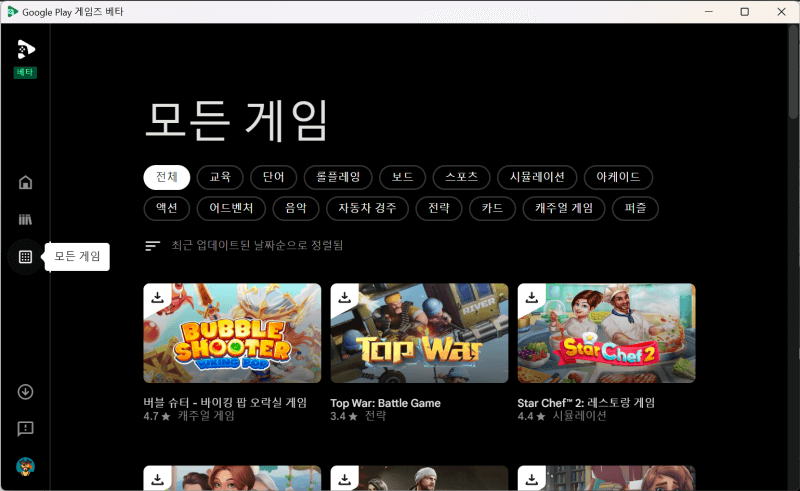The image size is (800, 491).
Task: Select the 전략 filter chip
Action: (439, 208)
